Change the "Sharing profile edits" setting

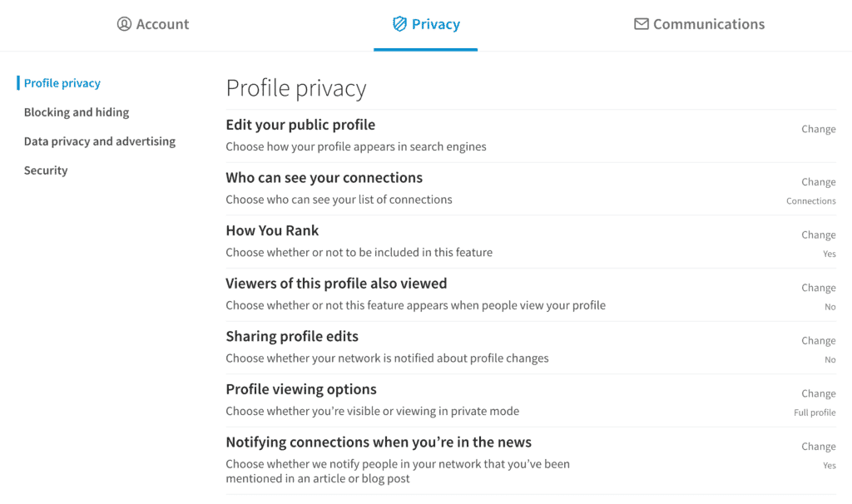(x=818, y=340)
